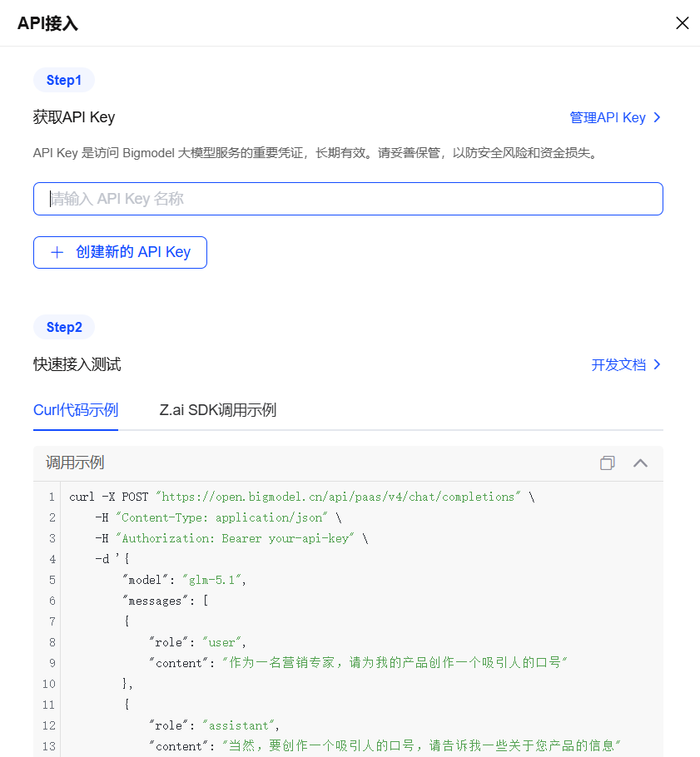Click the Content-Type: application/json line

[218, 517]
